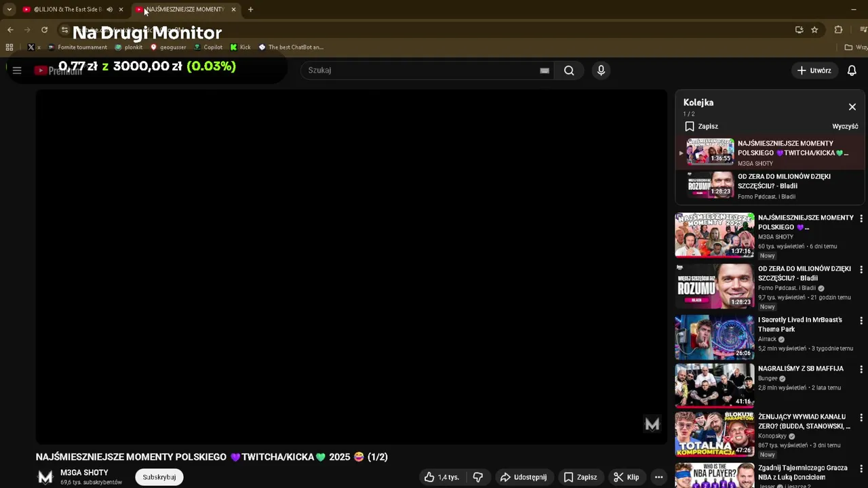Click the search magnifier button
Image resolution: width=868 pixels, height=488 pixels.
[569, 70]
